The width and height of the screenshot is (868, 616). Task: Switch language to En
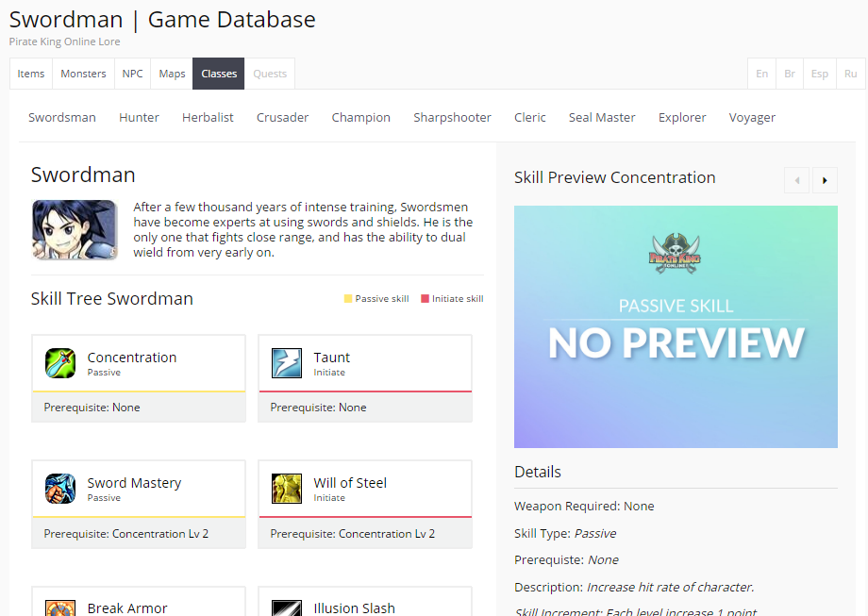761,74
